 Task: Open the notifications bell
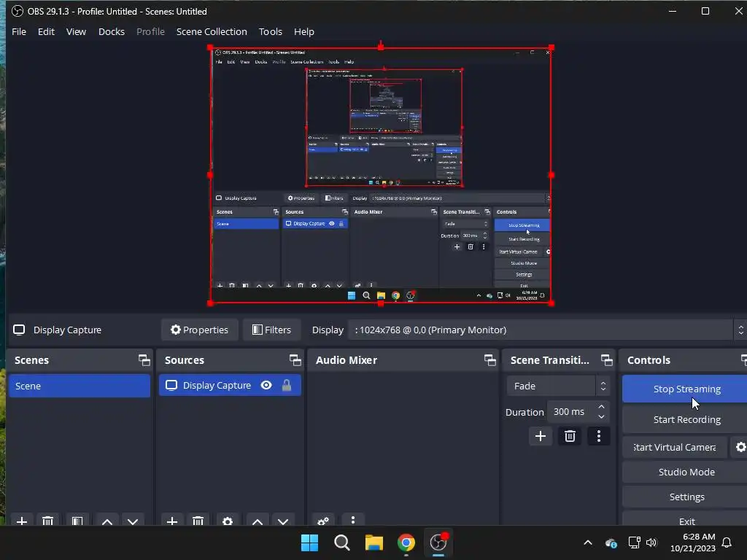[727, 542]
